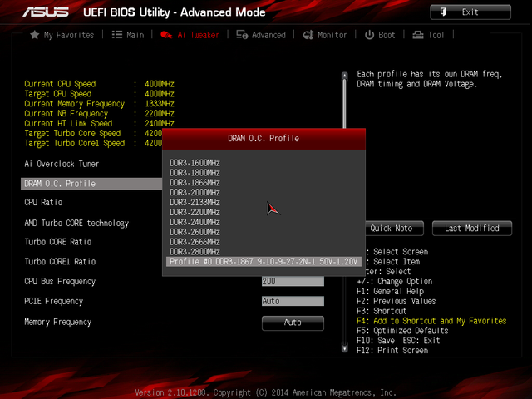Select the PCIE Frequency label
The image size is (532, 399).
(53, 301)
